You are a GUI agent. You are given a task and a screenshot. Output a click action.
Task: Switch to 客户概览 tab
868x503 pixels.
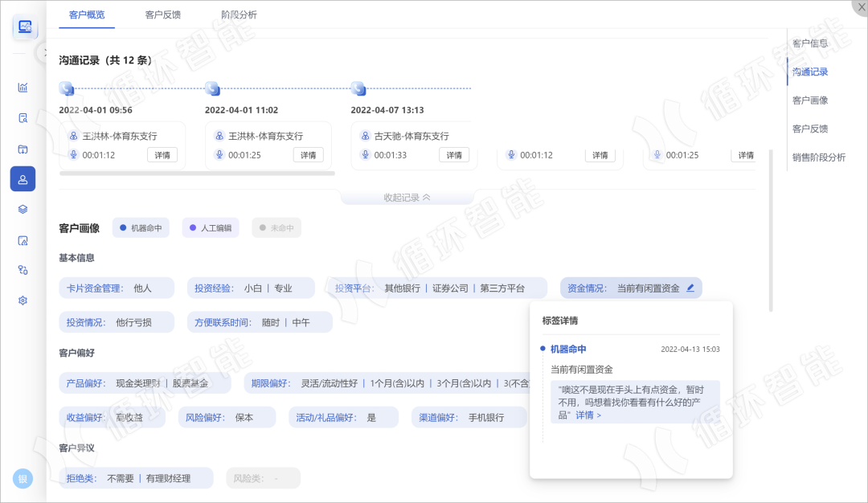pyautogui.click(x=87, y=15)
